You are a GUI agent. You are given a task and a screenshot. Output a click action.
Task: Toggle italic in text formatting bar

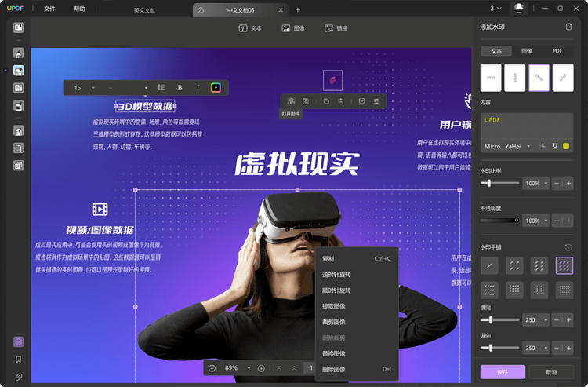(198, 88)
